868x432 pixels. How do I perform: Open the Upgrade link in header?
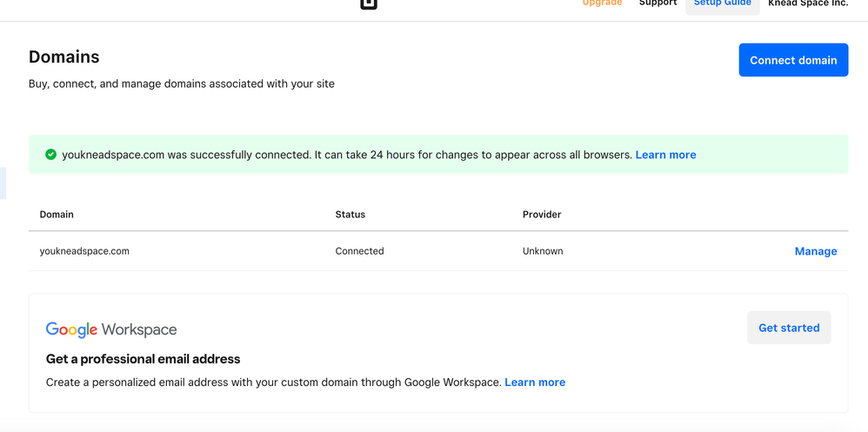pos(602,3)
